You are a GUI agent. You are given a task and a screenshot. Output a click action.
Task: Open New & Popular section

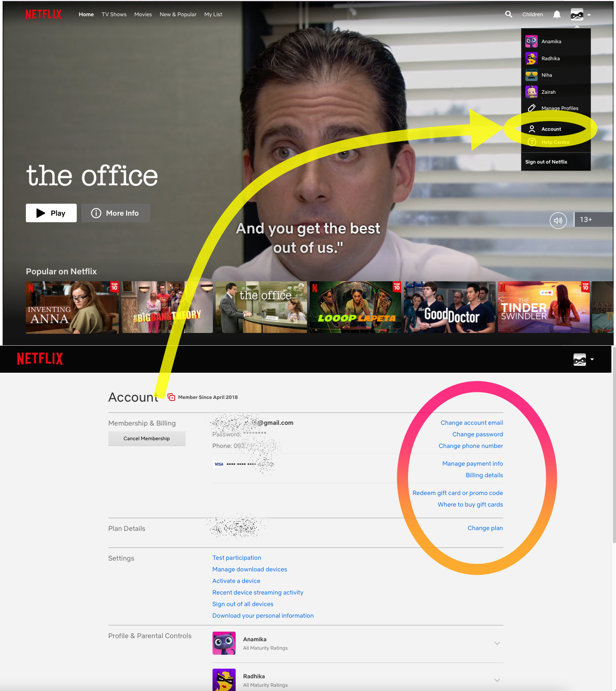click(x=178, y=14)
